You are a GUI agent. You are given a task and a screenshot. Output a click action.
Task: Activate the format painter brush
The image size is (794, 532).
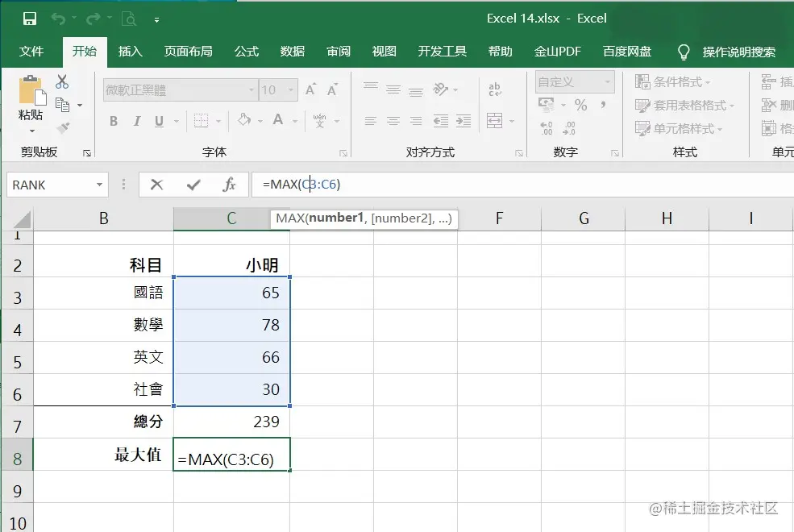(x=63, y=128)
